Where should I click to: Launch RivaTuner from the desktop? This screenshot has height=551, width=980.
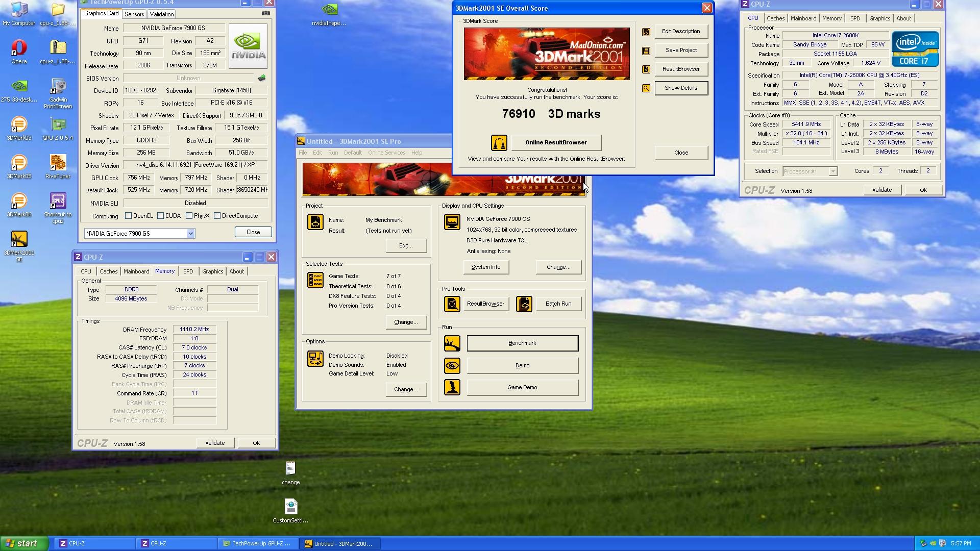58,167
